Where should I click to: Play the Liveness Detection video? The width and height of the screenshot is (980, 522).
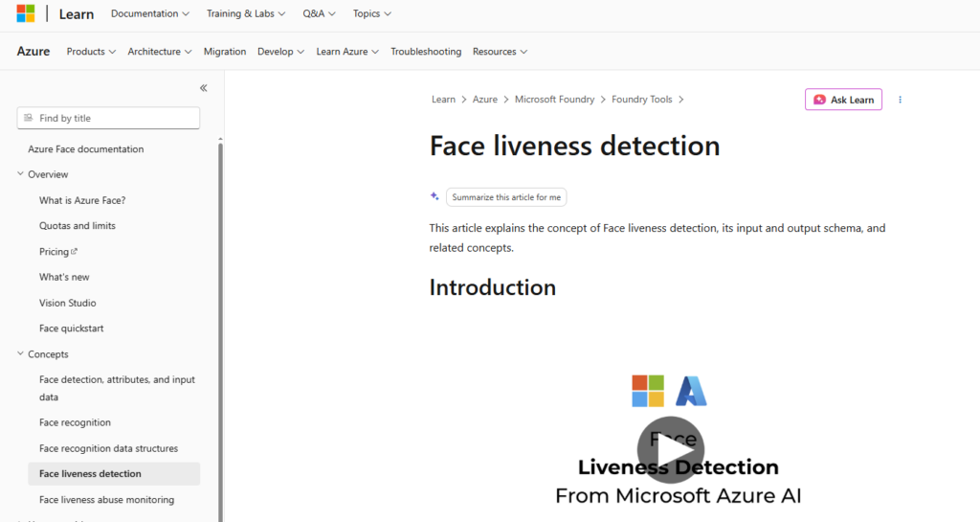click(671, 449)
